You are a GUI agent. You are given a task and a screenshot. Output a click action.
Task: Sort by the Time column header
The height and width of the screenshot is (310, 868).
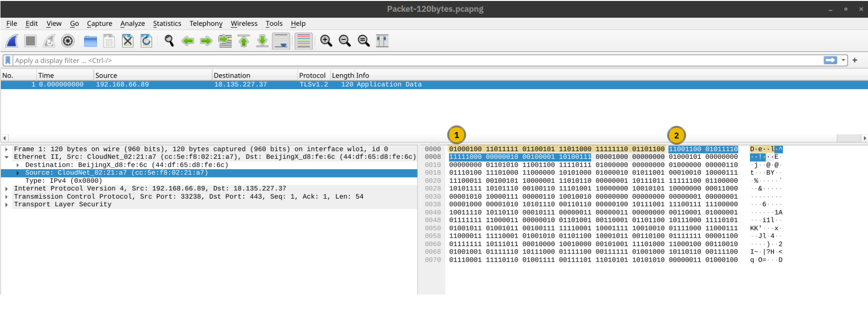65,76
